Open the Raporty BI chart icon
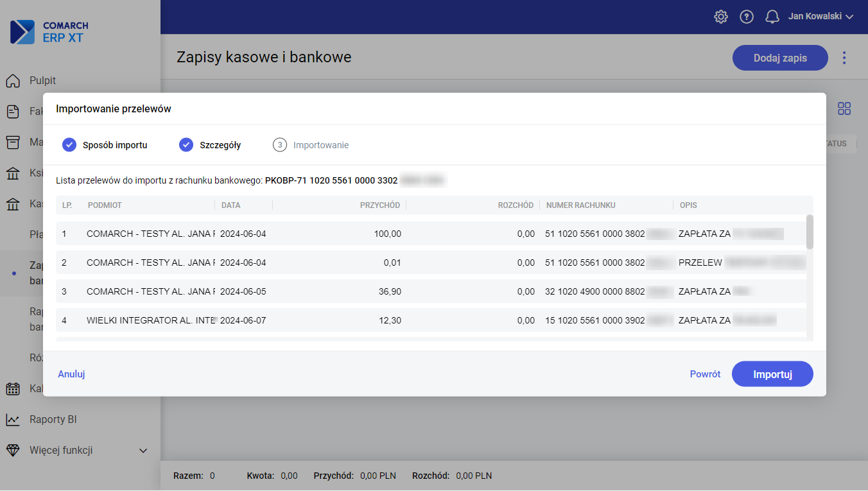This screenshot has height=491, width=868. click(13, 420)
